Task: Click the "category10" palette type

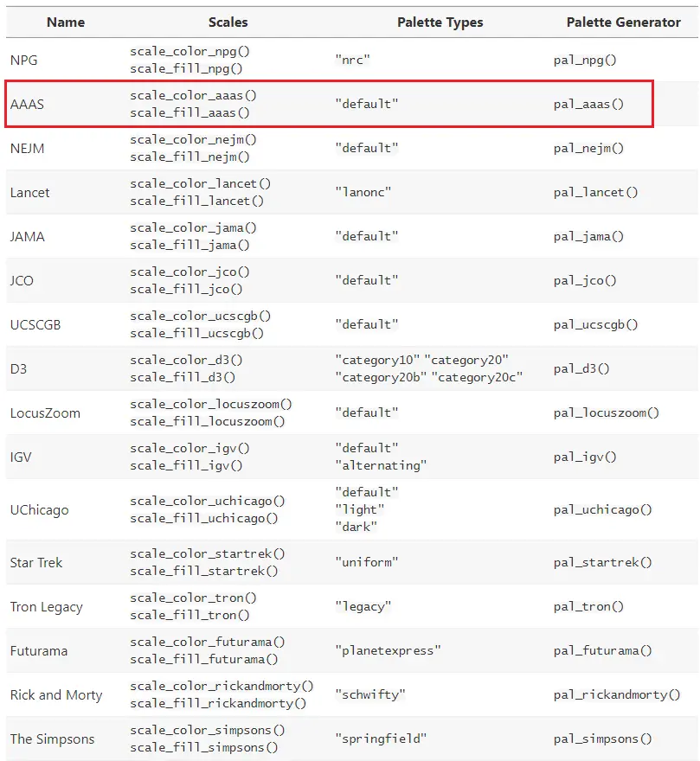Action: 377,360
